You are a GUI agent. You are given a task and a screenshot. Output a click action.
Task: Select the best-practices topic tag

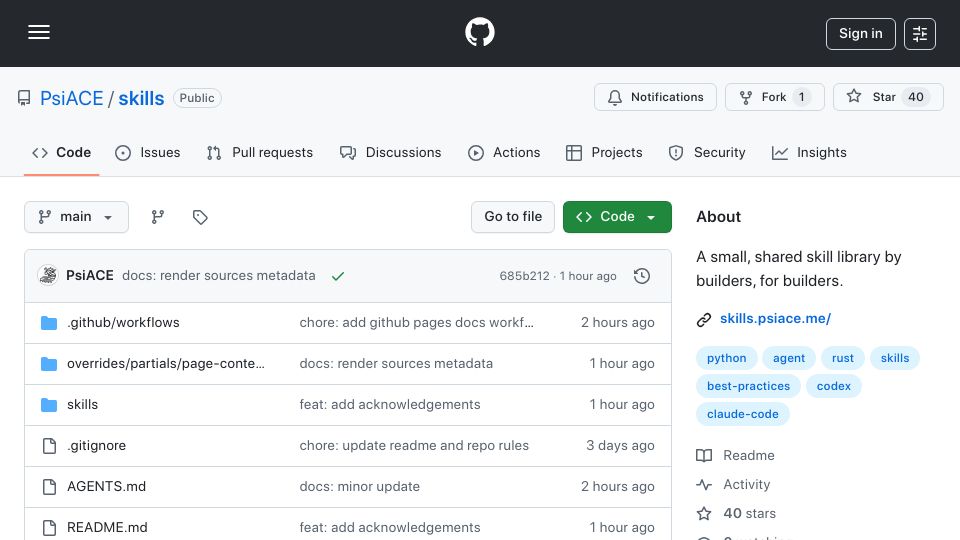click(x=748, y=386)
